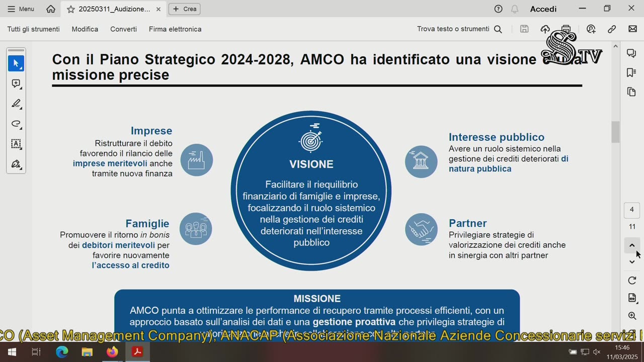The width and height of the screenshot is (644, 362).
Task: Select the 20250311_Audizione document tab
Action: tap(114, 9)
